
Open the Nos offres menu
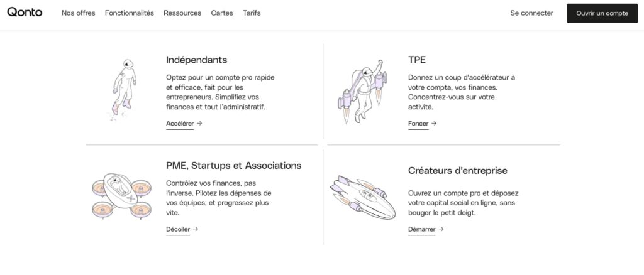tap(78, 13)
